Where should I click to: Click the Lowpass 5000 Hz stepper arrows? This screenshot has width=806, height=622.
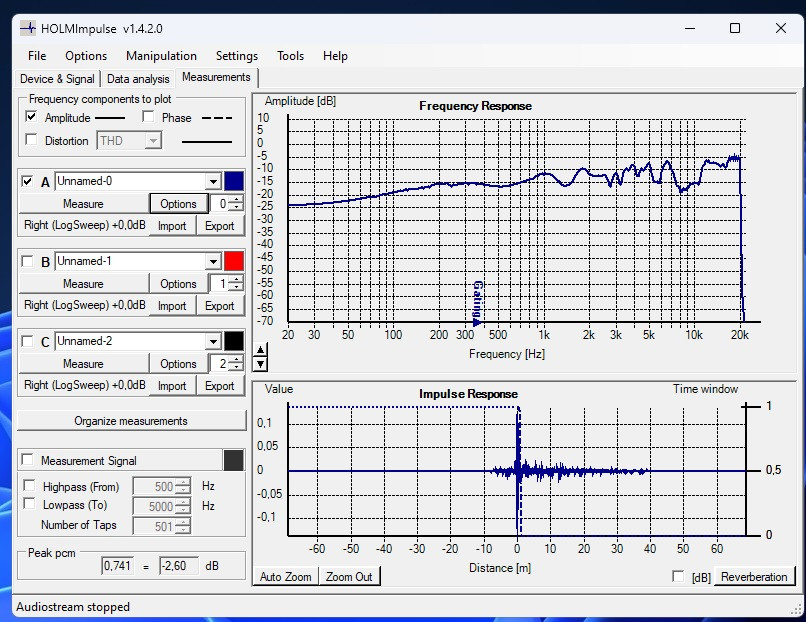click(x=182, y=506)
